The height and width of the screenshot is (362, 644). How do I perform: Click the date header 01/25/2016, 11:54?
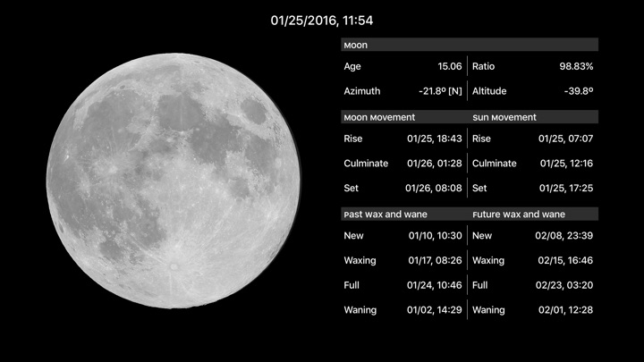pyautogui.click(x=322, y=21)
